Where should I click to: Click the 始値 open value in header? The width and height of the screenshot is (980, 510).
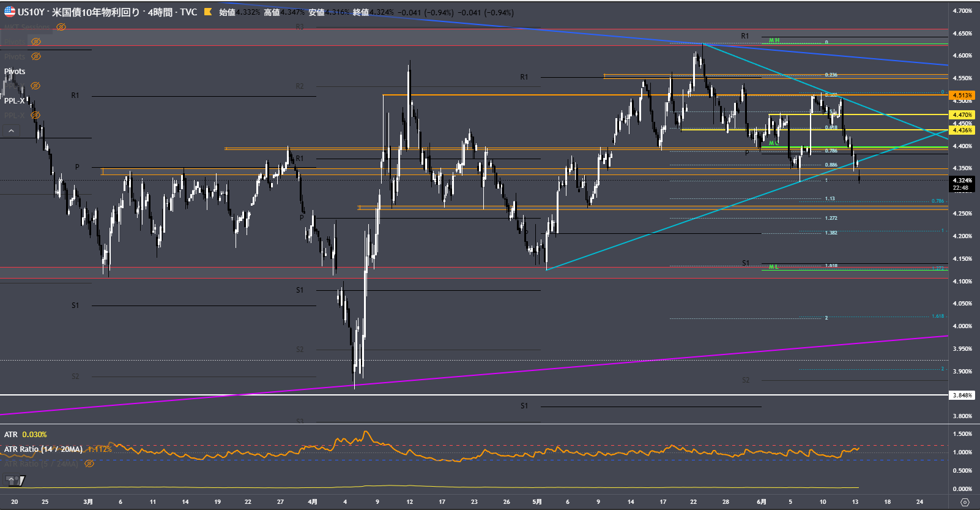coord(248,12)
